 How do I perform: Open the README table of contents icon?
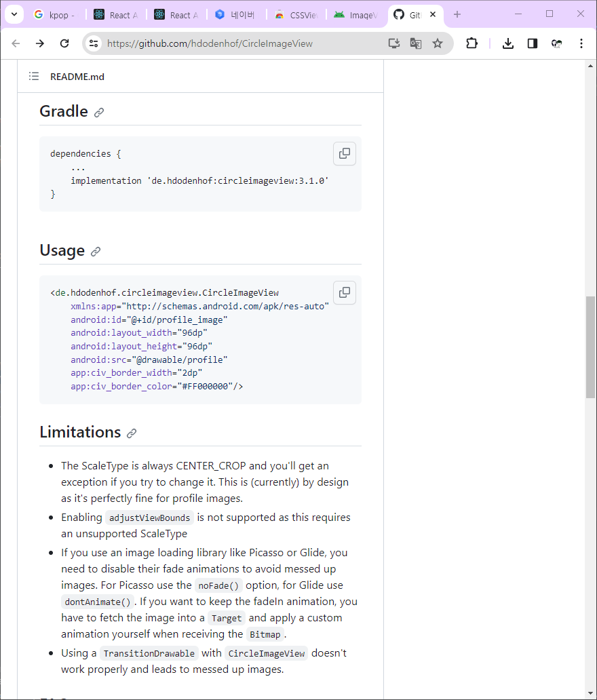(x=33, y=76)
